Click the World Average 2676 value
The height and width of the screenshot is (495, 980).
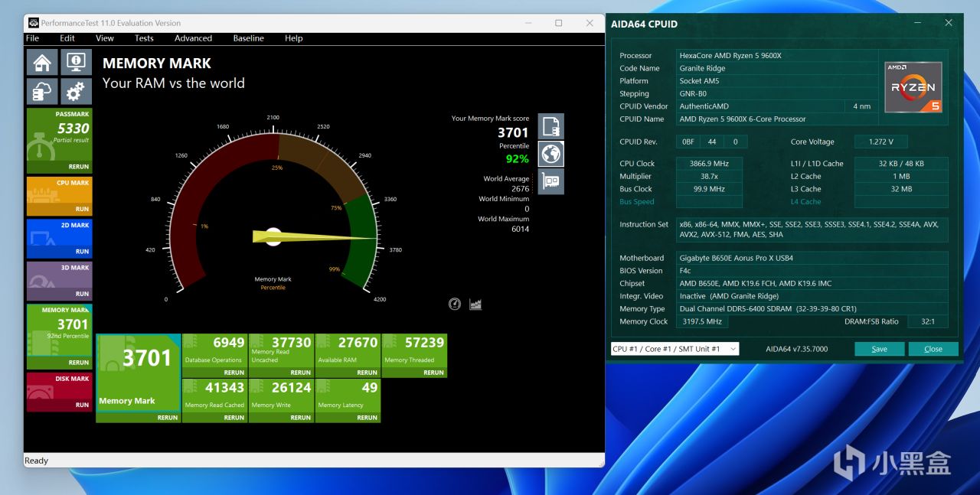click(x=520, y=188)
